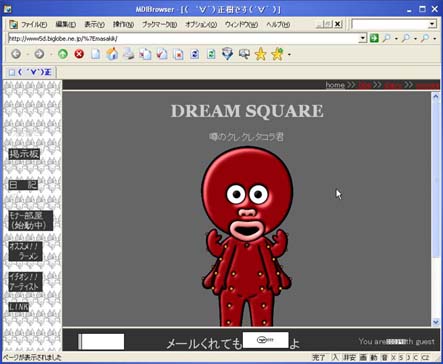Open the LINK sidebar button
Viewport: 443px width, 364px height.
(19, 307)
